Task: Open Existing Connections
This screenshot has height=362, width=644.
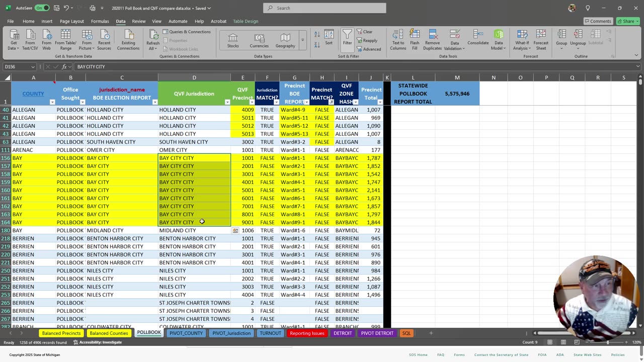Action: point(128,40)
